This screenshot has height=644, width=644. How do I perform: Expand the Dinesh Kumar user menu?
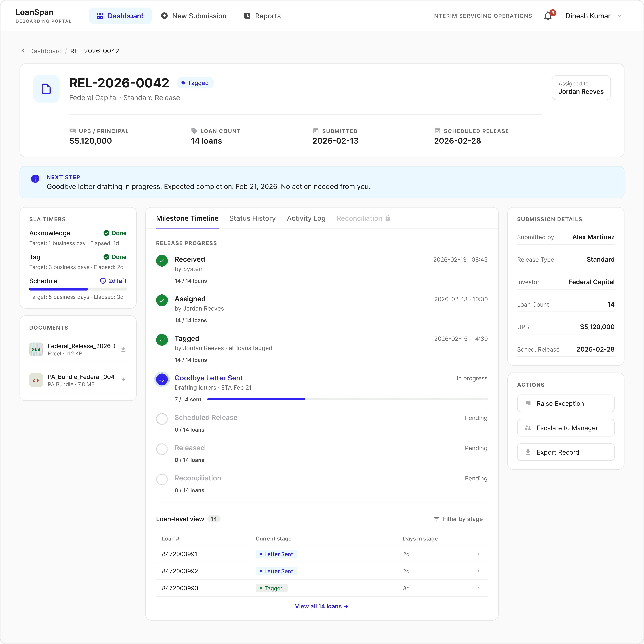tap(594, 16)
